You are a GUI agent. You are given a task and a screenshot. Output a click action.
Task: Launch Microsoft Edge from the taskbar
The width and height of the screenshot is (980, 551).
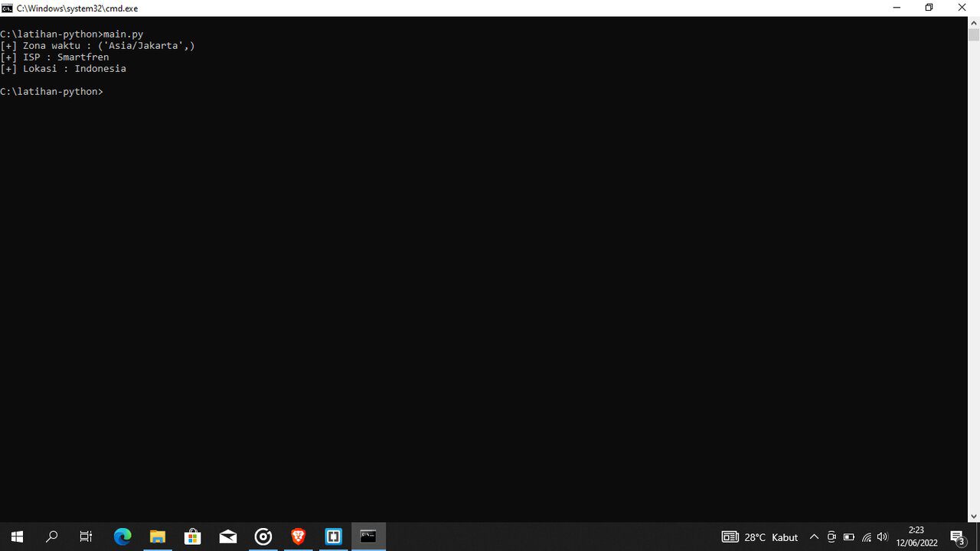click(x=122, y=537)
